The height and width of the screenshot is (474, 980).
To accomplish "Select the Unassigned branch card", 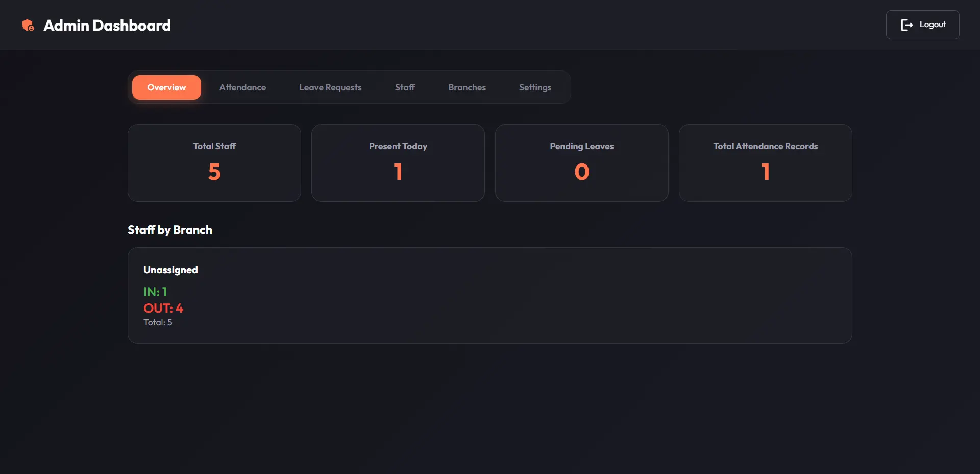I will tap(490, 295).
